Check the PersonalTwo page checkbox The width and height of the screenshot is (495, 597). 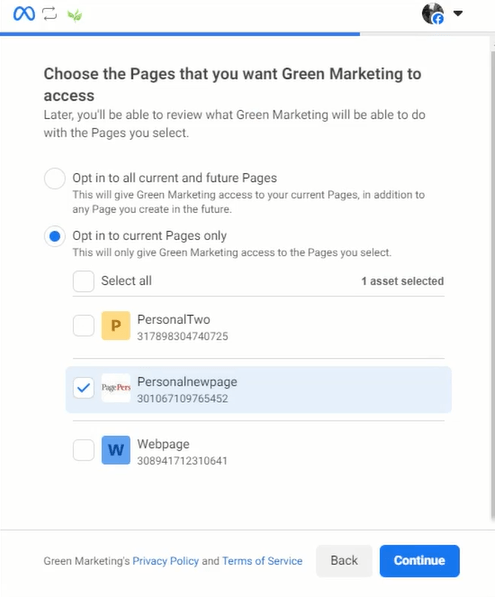83,326
